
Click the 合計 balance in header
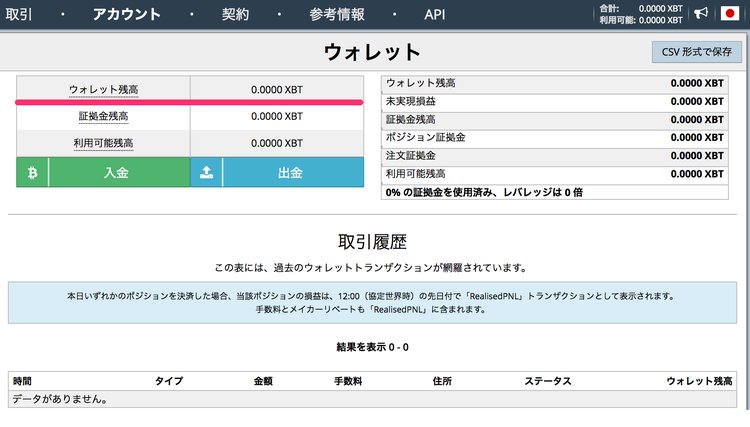coord(641,9)
